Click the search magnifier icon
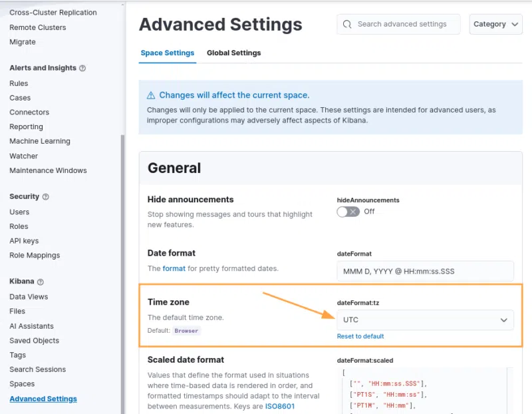 (347, 24)
